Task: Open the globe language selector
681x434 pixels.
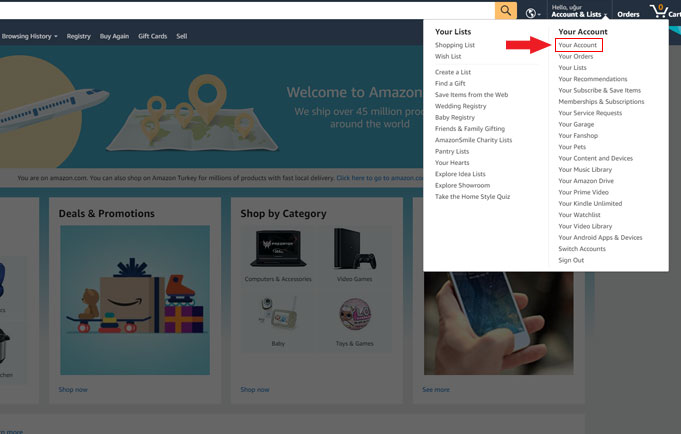Action: 533,13
